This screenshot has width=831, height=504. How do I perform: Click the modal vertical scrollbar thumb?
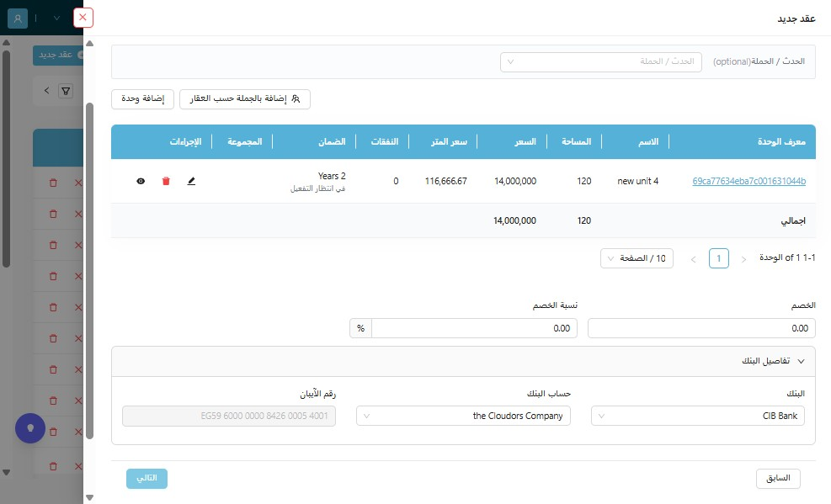point(89,270)
